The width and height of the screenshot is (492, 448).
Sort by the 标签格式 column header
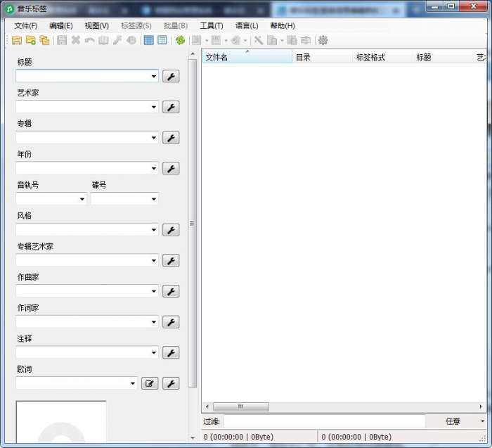382,57
